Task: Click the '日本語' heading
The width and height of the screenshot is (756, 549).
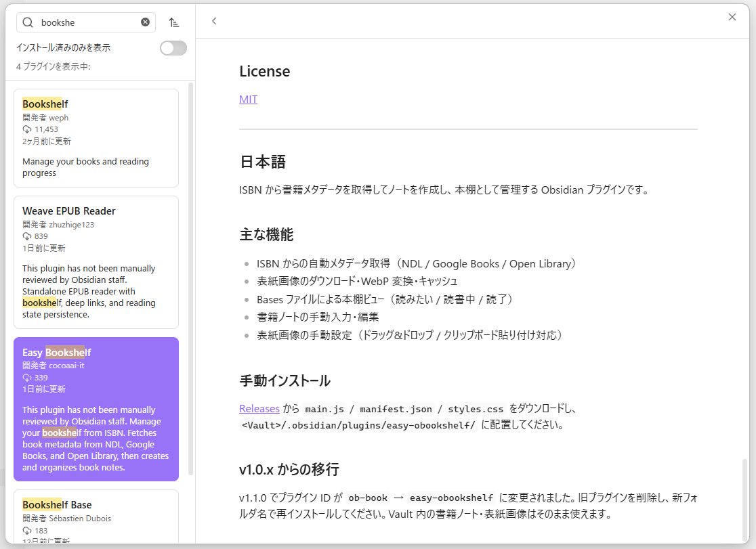Action: tap(263, 162)
